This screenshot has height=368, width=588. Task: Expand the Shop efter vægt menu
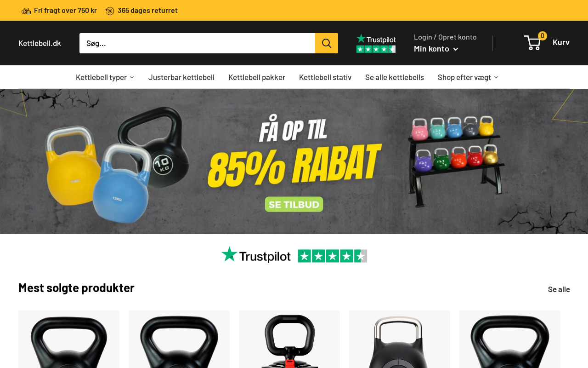(x=468, y=77)
